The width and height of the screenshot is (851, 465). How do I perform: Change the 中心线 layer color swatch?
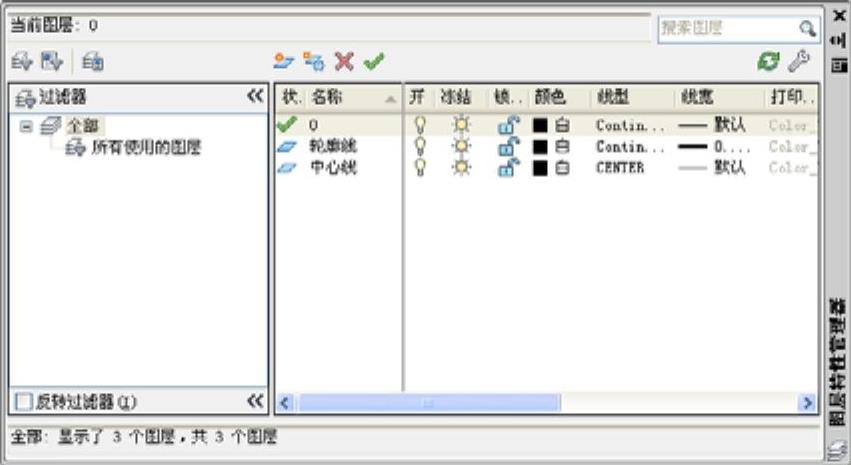coord(540,168)
